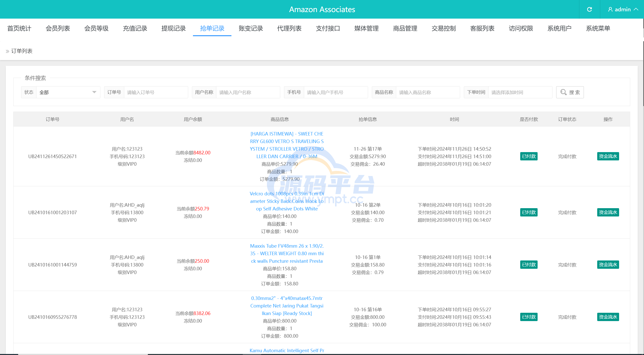Click 已付款 badge for order UB2410161001144759
The height and width of the screenshot is (355, 644).
(529, 265)
